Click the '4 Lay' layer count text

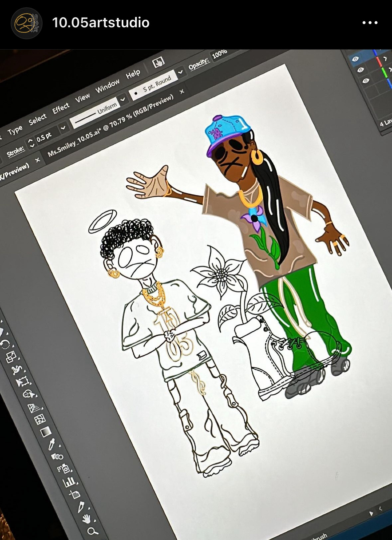coord(386,122)
